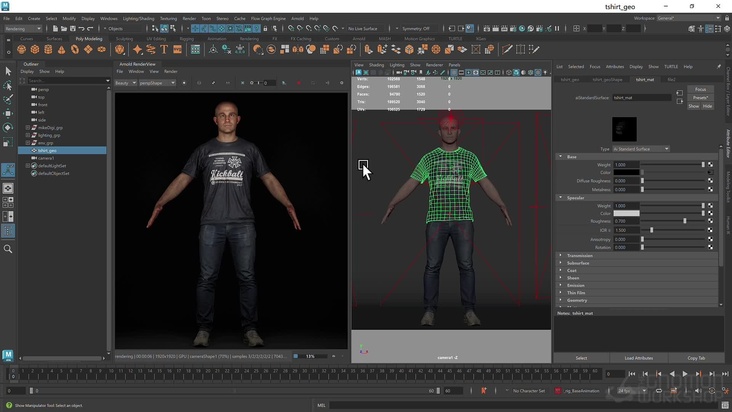Click the Load Attributes button
The height and width of the screenshot is (412, 732).
(639, 358)
